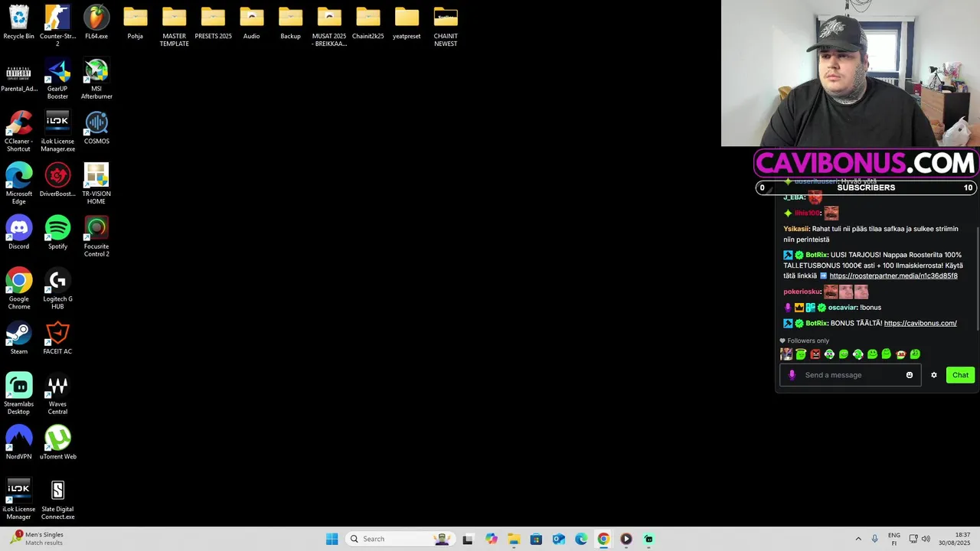Screen dimensions: 980x551
Task: Open the Recycle Bin desktop icon
Action: pos(18,23)
